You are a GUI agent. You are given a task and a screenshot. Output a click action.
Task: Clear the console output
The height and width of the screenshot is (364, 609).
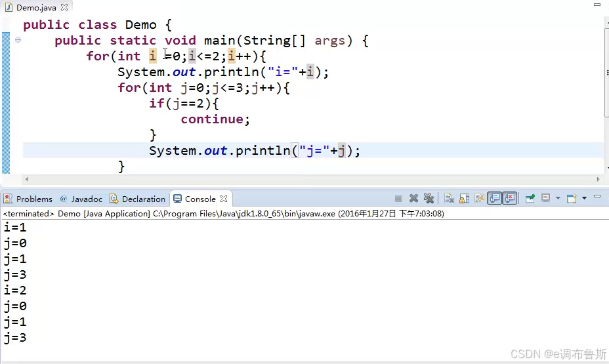tap(449, 199)
